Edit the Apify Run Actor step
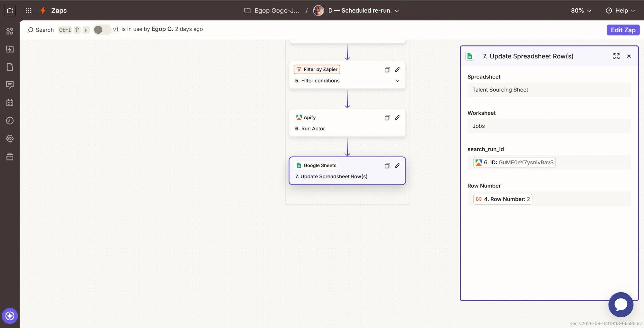Viewport: 644px width, 328px height. [398, 118]
